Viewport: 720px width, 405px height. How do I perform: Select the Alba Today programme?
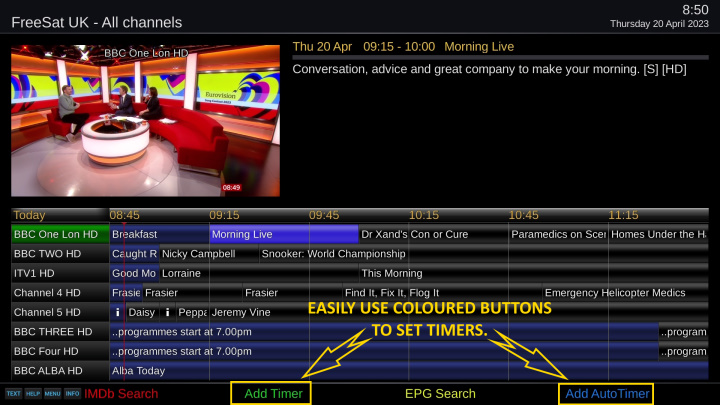pyautogui.click(x=409, y=371)
